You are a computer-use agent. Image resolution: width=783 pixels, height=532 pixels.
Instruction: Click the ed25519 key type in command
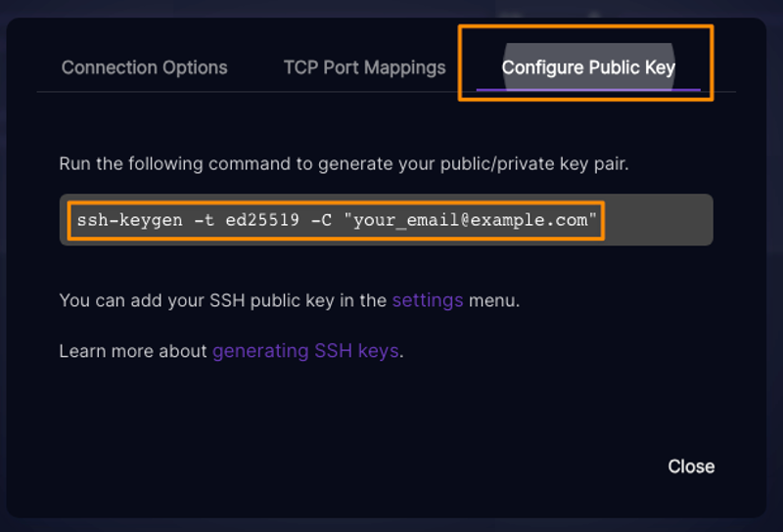[x=262, y=220]
